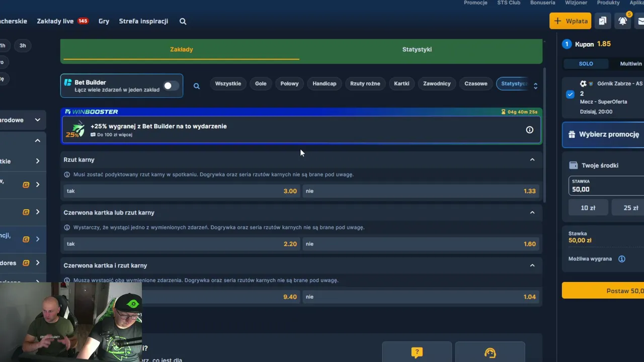Filter markets by Zawodnicy
The width and height of the screenshot is (644, 362).
point(437,83)
